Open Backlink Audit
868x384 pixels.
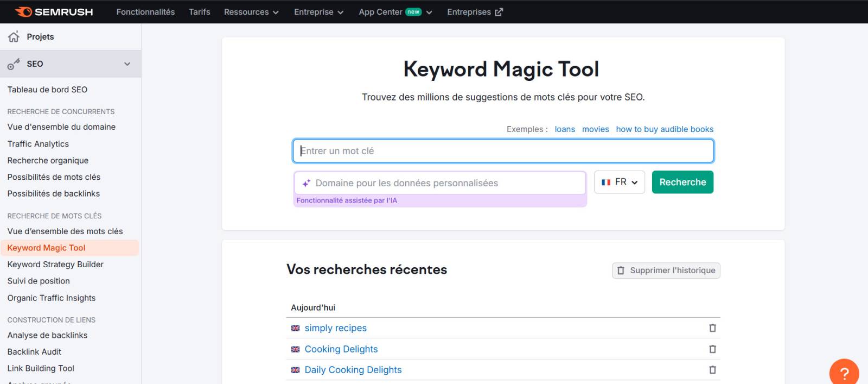(x=34, y=352)
